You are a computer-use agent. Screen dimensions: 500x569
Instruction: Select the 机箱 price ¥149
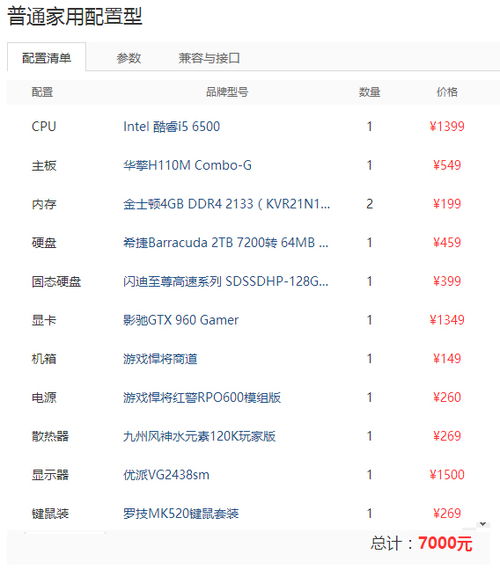click(x=447, y=359)
